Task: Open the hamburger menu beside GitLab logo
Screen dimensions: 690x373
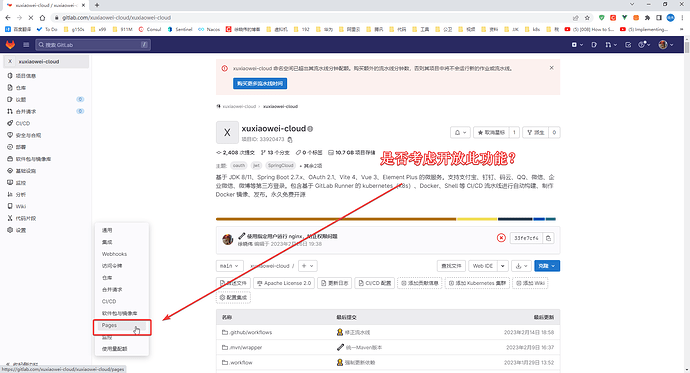Action: pos(26,44)
